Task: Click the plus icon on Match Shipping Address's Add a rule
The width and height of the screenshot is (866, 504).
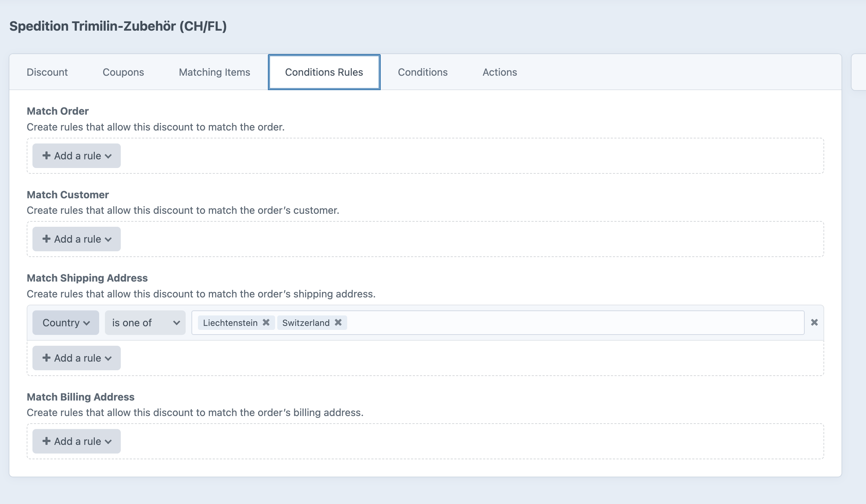Action: coord(47,358)
